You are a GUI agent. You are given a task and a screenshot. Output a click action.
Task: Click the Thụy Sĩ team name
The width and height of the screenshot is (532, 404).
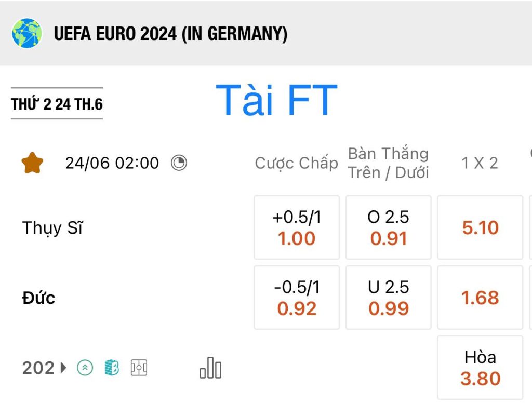point(52,227)
